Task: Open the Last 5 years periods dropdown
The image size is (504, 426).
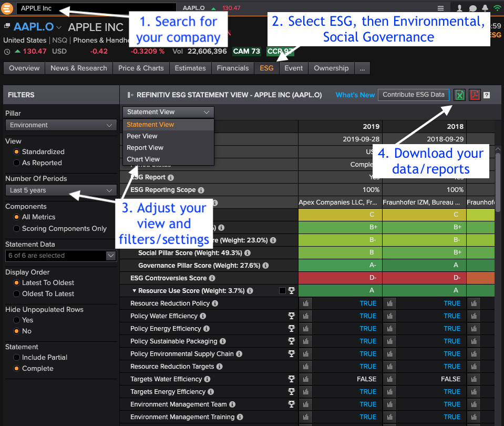Action: 61,190
